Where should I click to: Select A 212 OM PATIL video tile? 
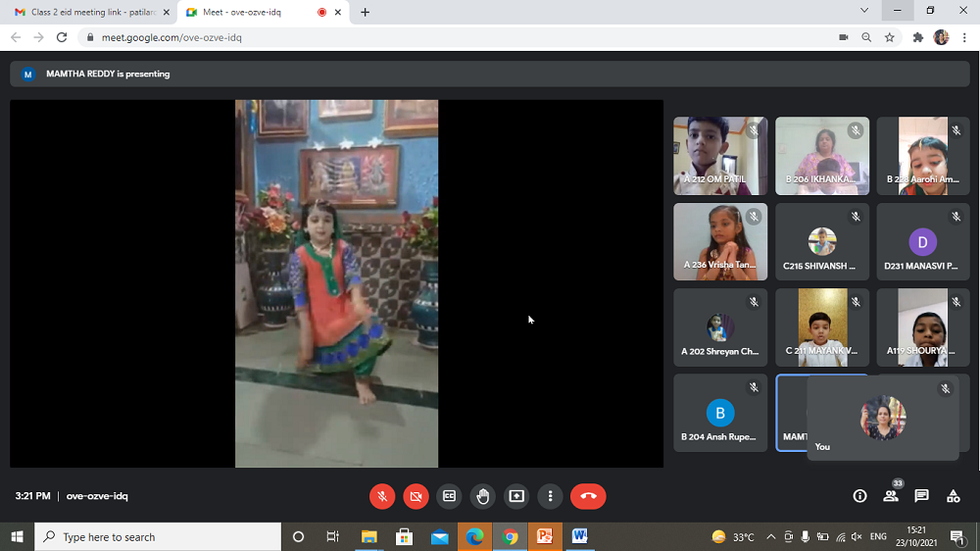coord(720,156)
